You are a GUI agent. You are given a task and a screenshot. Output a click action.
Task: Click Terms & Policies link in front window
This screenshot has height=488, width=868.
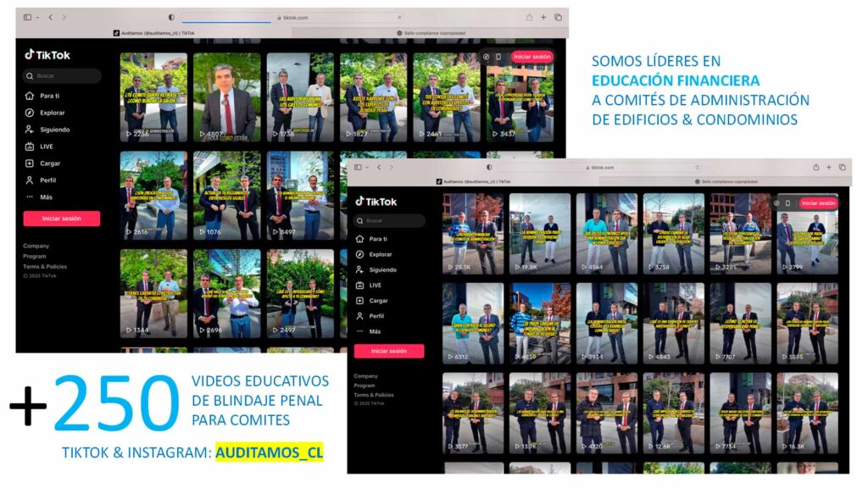click(374, 395)
